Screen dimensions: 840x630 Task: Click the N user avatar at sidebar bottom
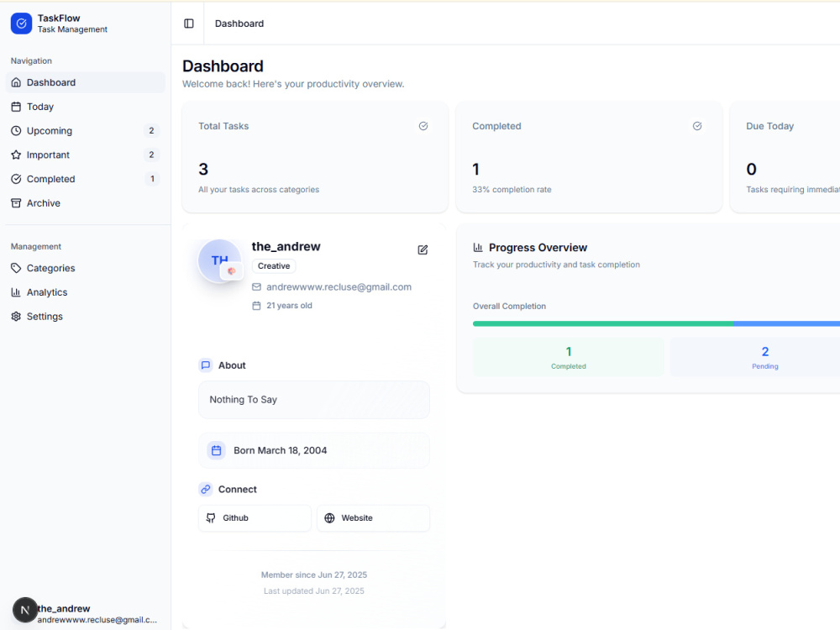pos(24,610)
